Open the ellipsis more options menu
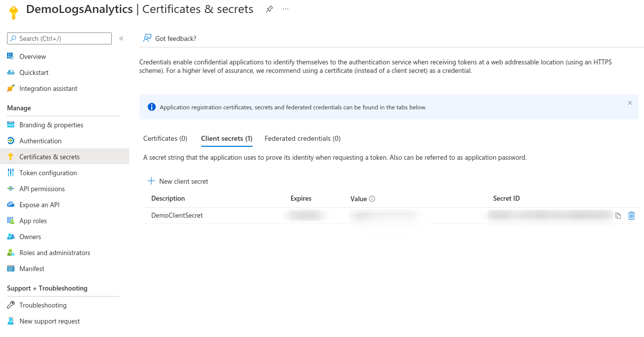This screenshot has width=644, height=337. [286, 9]
